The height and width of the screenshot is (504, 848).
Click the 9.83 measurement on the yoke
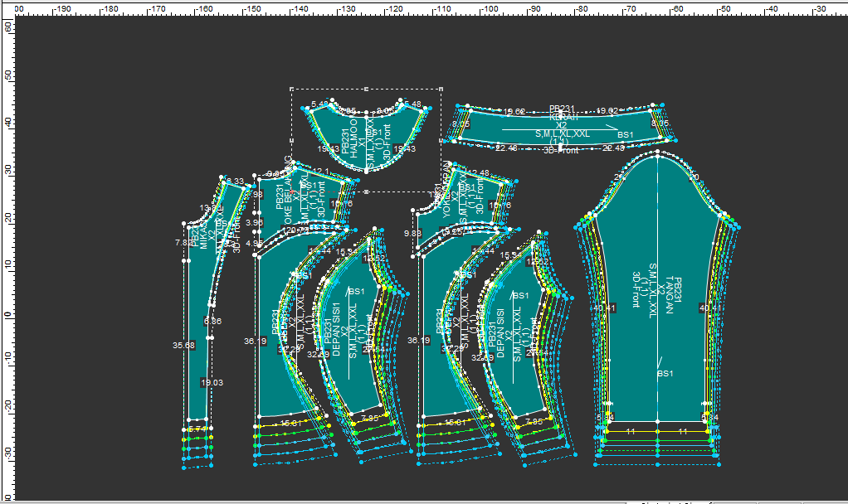(412, 234)
